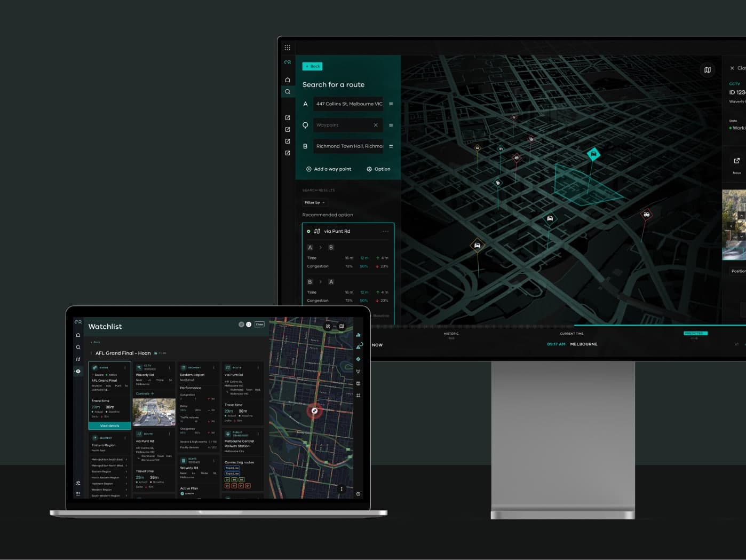Clear the Waypoint field with the X
This screenshot has height=560, width=746.
[x=376, y=125]
